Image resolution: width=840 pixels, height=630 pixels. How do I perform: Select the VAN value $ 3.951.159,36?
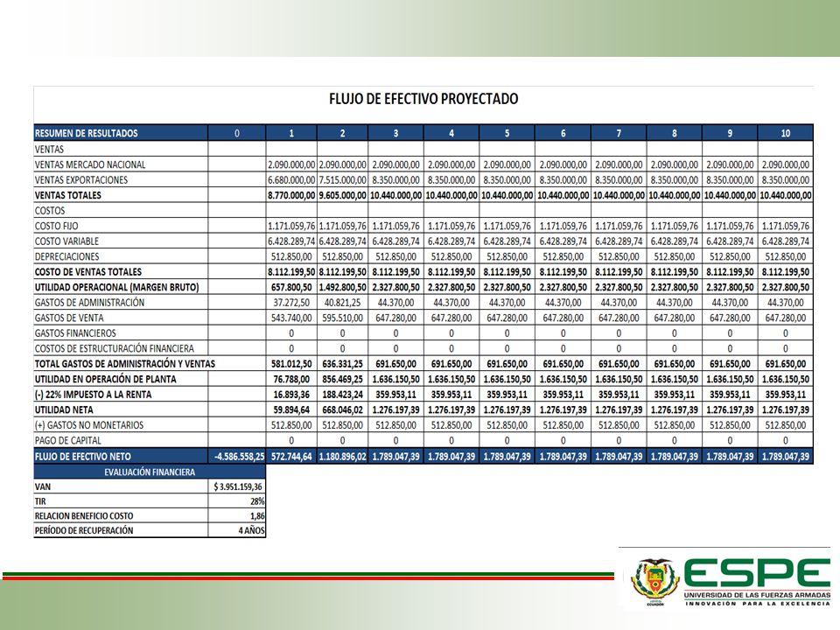pos(238,486)
